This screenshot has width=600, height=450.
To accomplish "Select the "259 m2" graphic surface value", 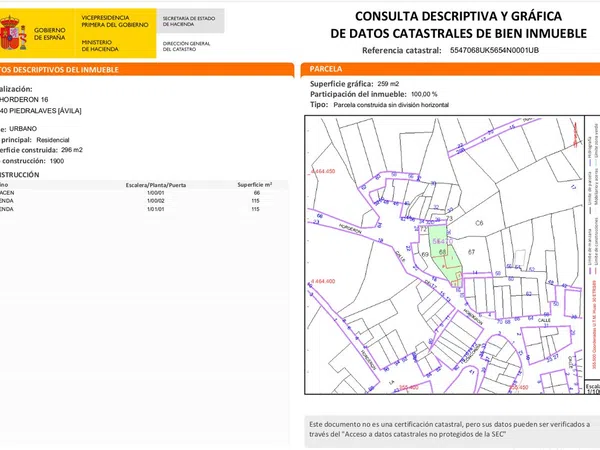I will [x=388, y=84].
